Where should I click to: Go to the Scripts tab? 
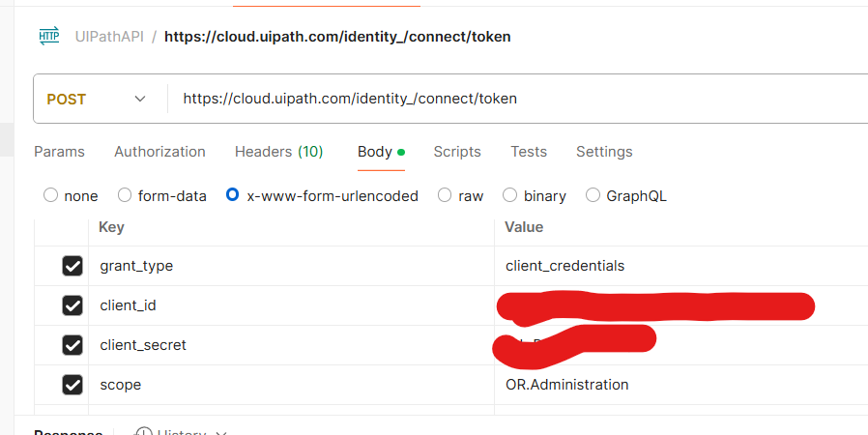457,152
